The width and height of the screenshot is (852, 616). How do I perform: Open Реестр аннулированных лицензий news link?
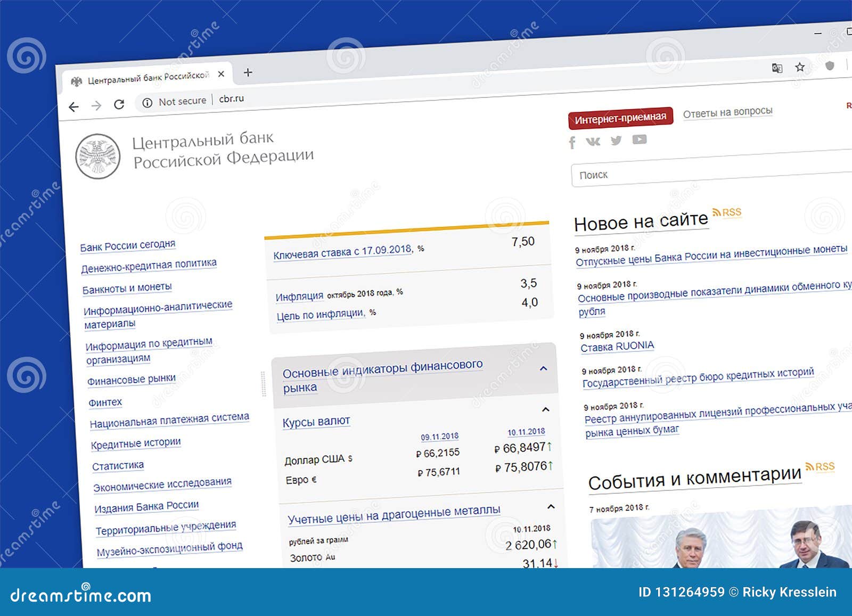718,418
